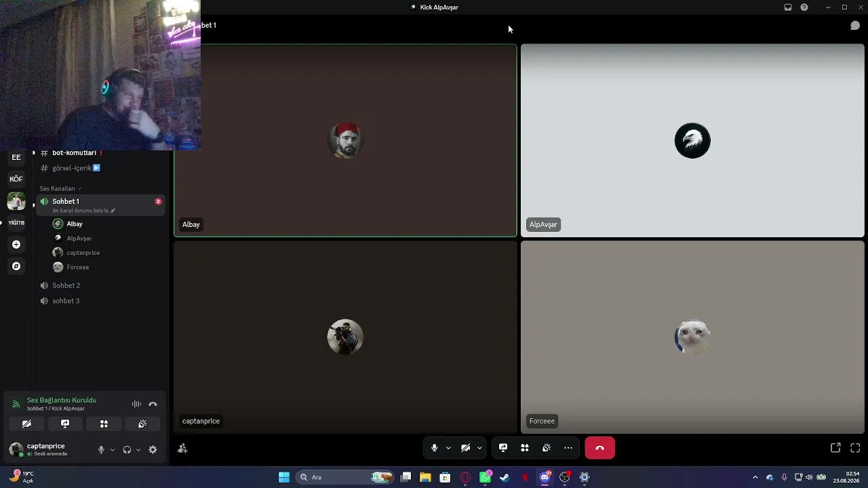Focus the AlpAvşar video tile
This screenshot has width=868, height=488.
pyautogui.click(x=692, y=141)
